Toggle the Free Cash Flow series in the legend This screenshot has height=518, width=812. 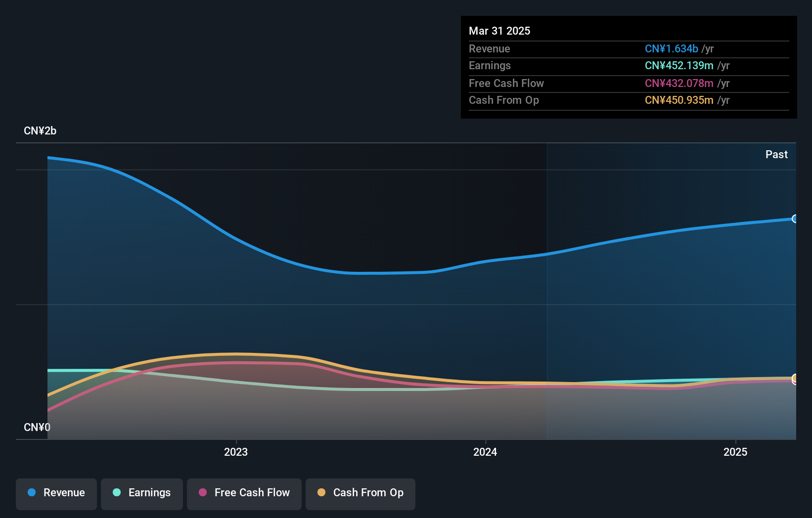244,494
